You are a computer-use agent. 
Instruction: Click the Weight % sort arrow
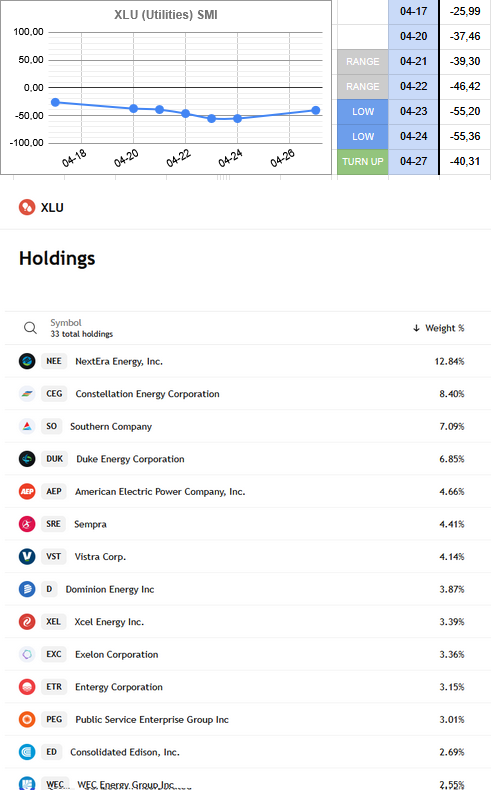pos(416,328)
